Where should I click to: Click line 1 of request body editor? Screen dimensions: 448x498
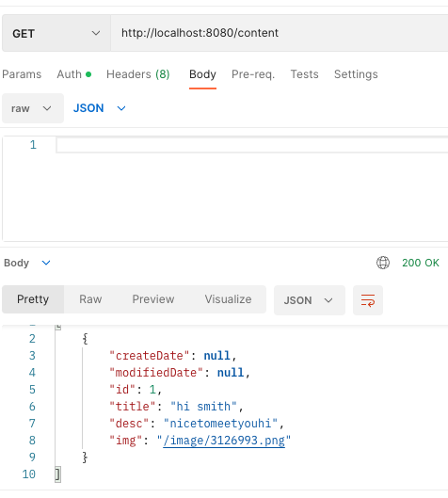tap(252, 145)
